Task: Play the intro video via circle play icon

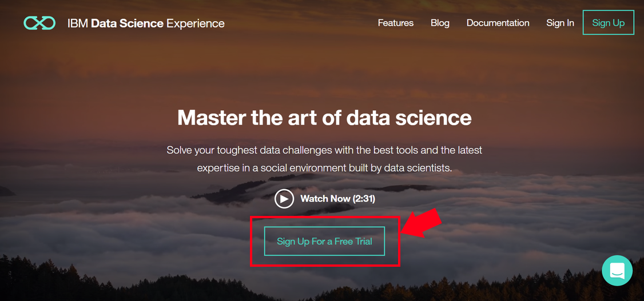Action: pos(284,199)
